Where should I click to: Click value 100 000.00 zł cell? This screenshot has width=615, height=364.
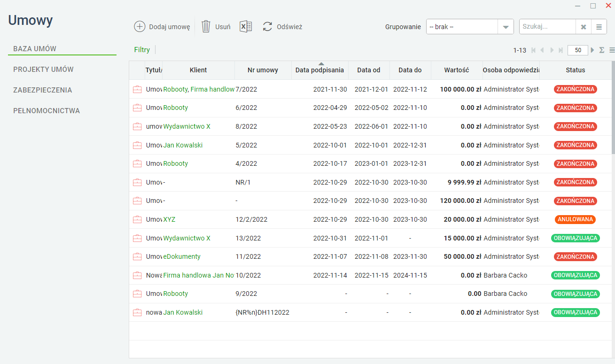coord(460,89)
